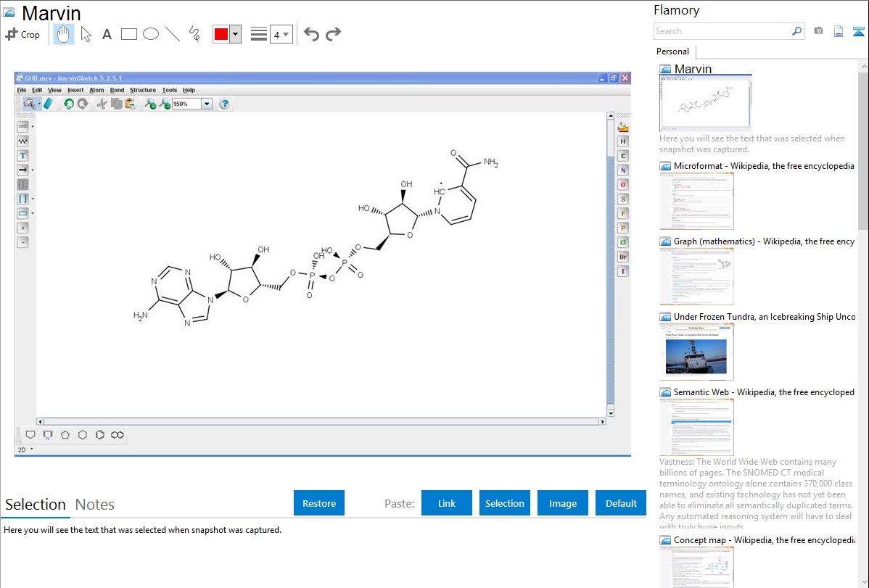Click the text T tool in MarvinSketch
Viewport: 869px width, 588px height.
pos(22,156)
